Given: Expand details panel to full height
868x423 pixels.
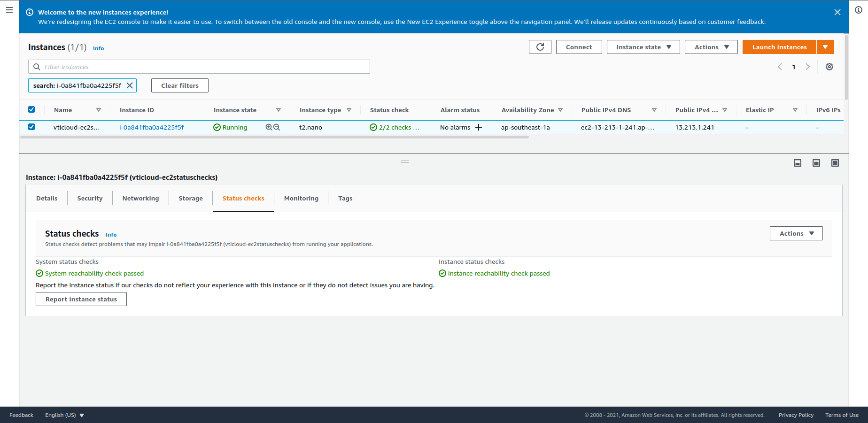Looking at the screenshot, I should pyautogui.click(x=835, y=163).
